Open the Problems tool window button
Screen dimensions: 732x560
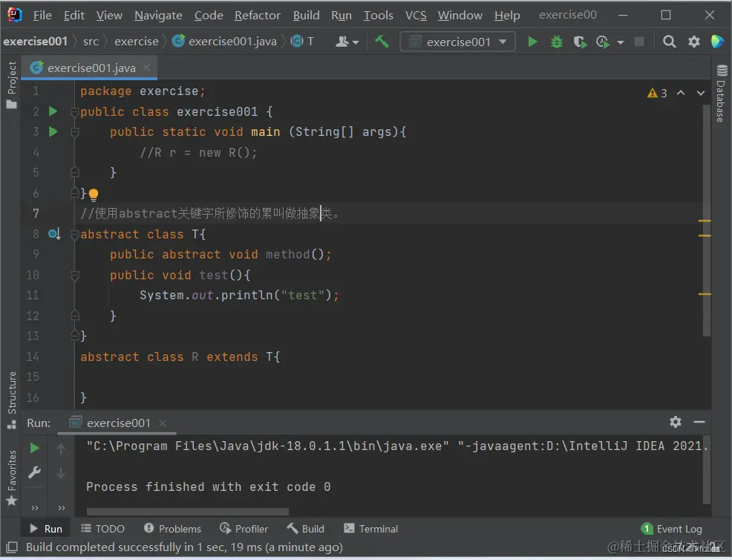click(x=172, y=529)
